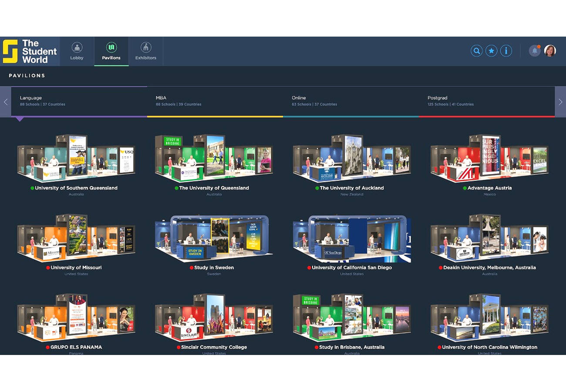Click The University of Queensland title

tap(214, 188)
